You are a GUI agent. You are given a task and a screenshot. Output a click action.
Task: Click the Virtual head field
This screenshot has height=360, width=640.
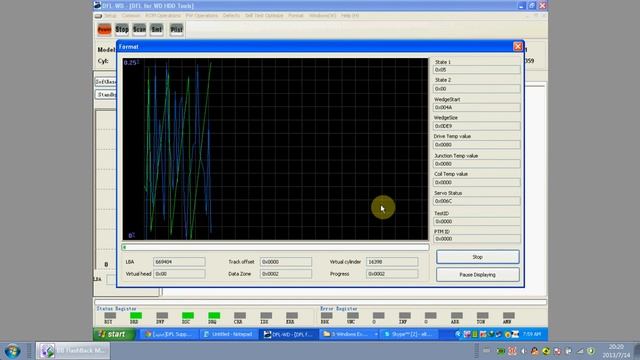tap(179, 274)
